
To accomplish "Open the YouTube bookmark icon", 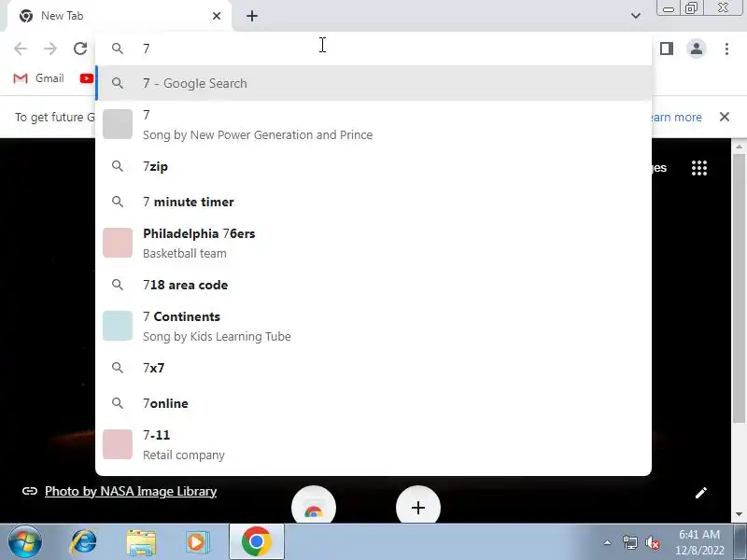I will 86,78.
